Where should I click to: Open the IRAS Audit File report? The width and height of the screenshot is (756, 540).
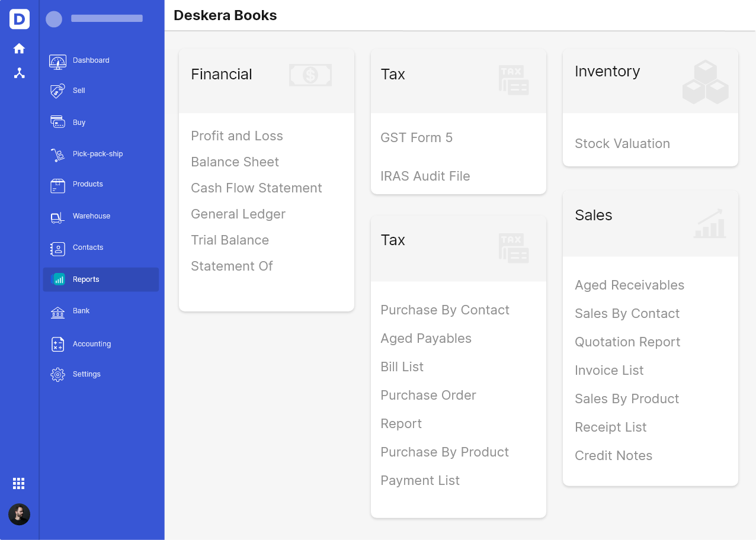click(425, 176)
